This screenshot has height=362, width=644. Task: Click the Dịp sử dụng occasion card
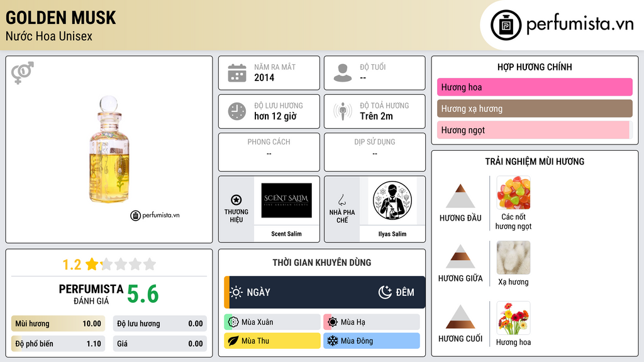pyautogui.click(x=375, y=152)
